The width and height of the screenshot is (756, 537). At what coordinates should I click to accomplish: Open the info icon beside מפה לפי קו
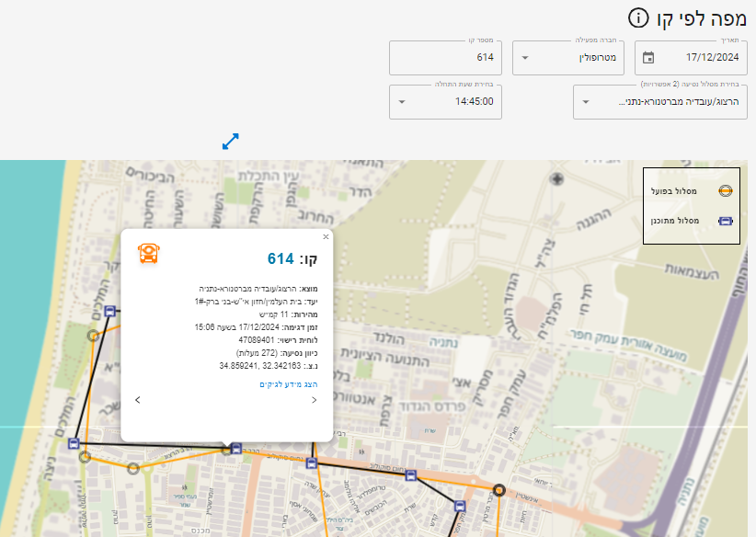click(x=638, y=18)
